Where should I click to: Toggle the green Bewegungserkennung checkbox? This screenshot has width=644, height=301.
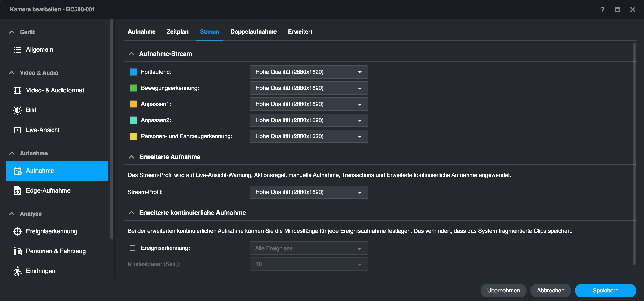(133, 88)
